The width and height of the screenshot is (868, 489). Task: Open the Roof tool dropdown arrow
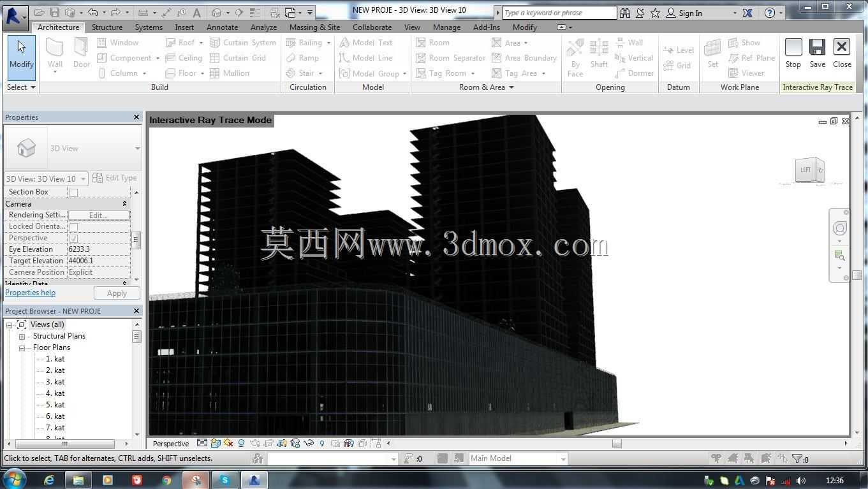tap(201, 43)
